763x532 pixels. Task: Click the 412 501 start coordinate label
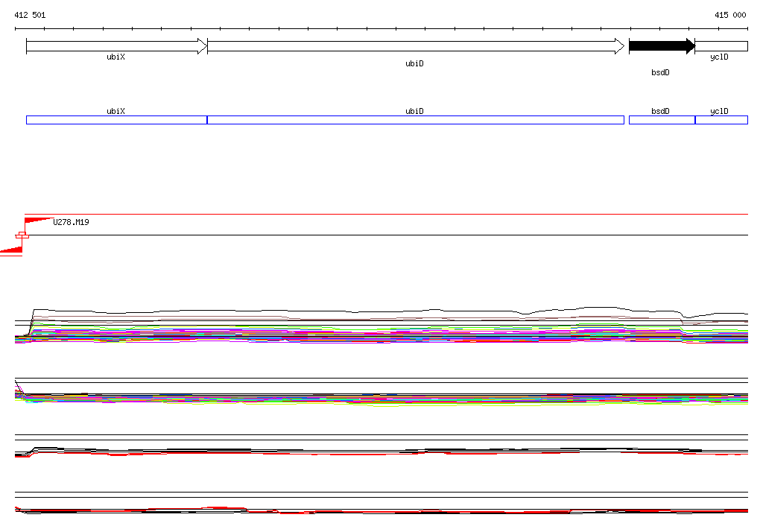[30, 15]
